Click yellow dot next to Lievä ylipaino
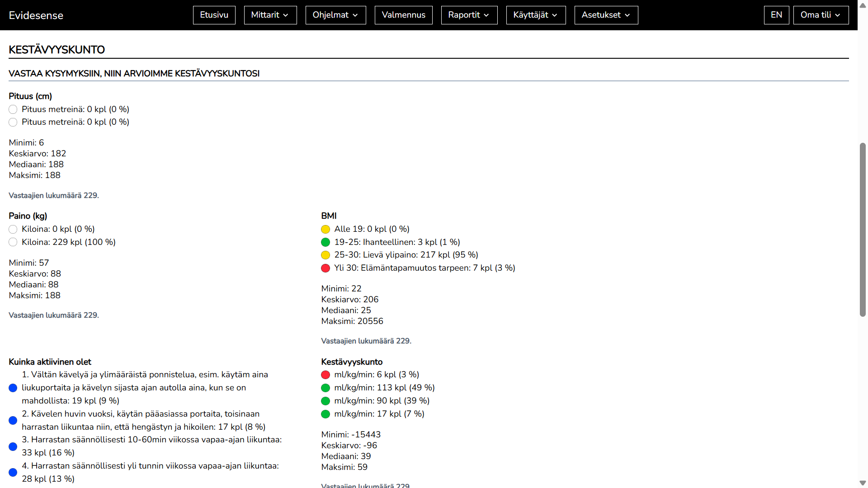 [325, 255]
